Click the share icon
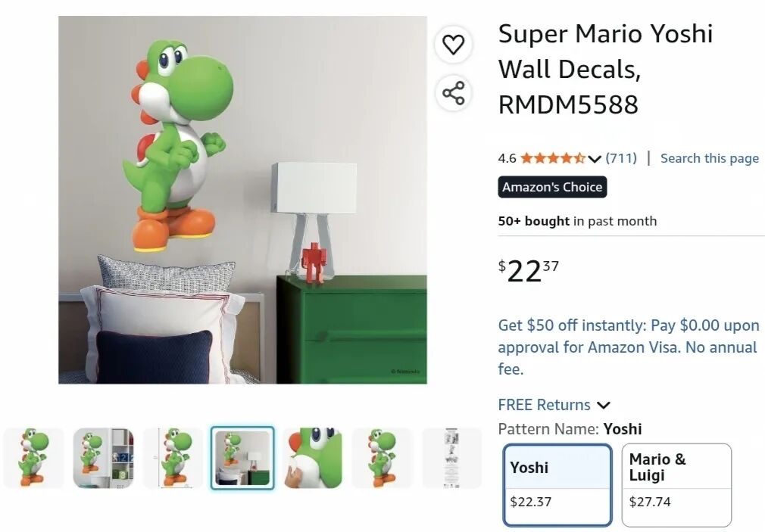 [453, 92]
